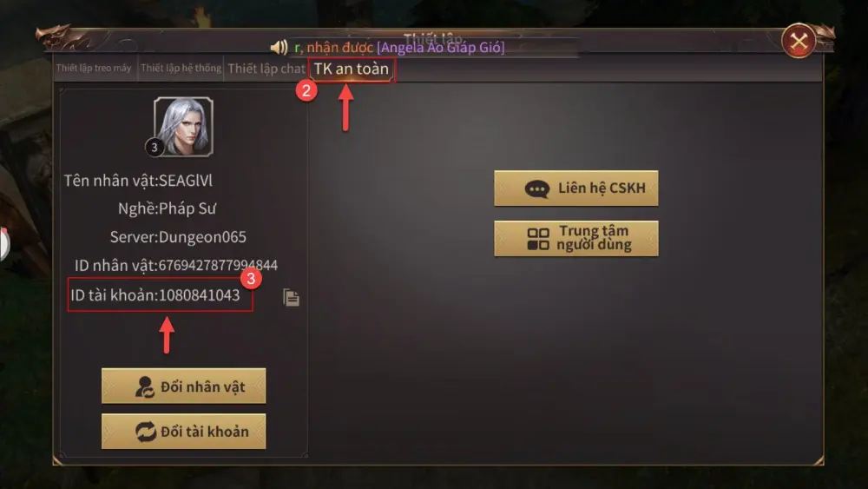The image size is (868, 489).
Task: Click the Server:Dungeon065 label
Action: pyautogui.click(x=178, y=237)
